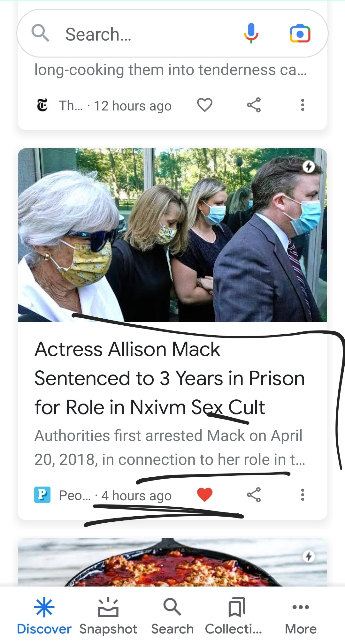Open options menu for People article
The width and height of the screenshot is (345, 644).
coord(303,495)
